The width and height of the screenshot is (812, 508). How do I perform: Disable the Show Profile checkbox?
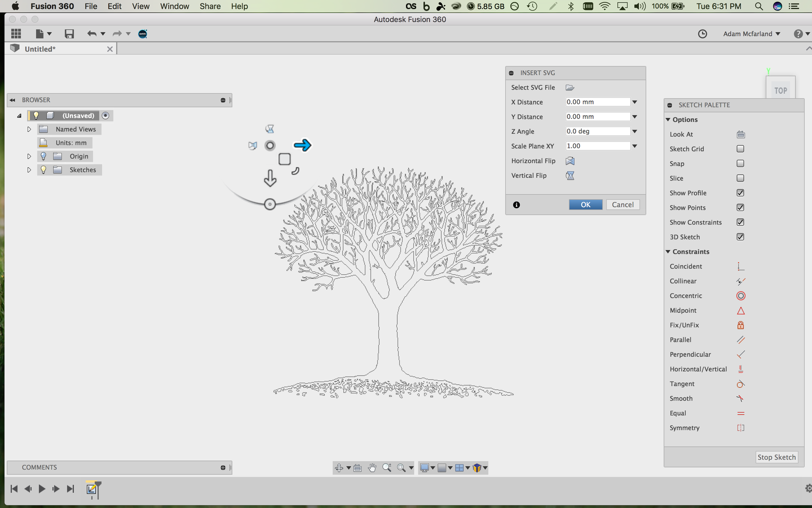pyautogui.click(x=740, y=193)
